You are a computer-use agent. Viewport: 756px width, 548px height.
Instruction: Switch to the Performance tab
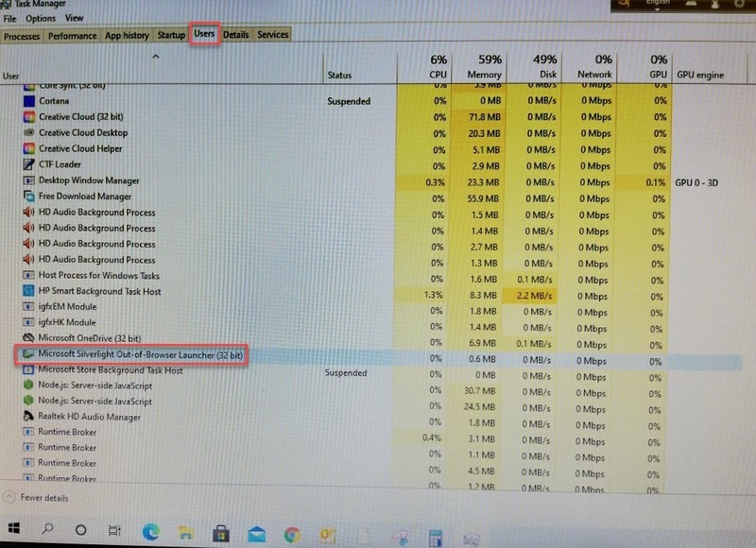coord(72,35)
